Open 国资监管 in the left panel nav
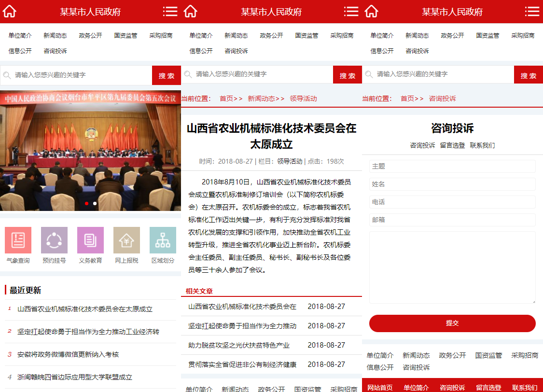 pos(125,35)
